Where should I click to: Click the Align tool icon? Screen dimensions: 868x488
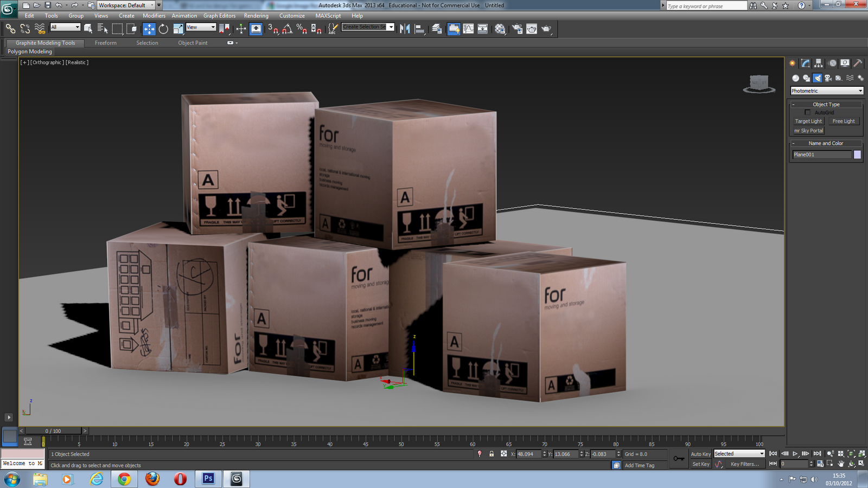419,28
